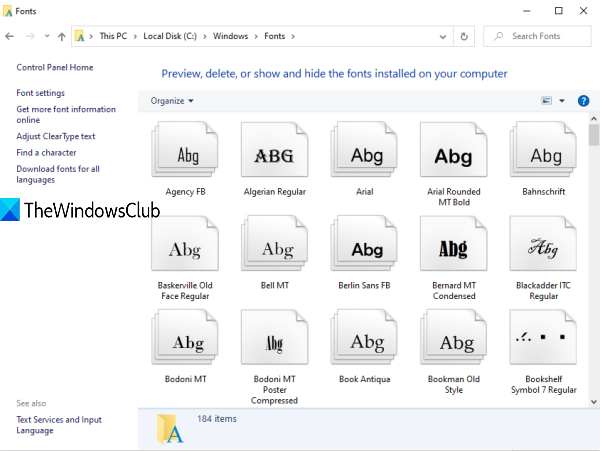Image resolution: width=600 pixels, height=451 pixels.
Task: Expand chevron after This PC
Action: point(135,36)
